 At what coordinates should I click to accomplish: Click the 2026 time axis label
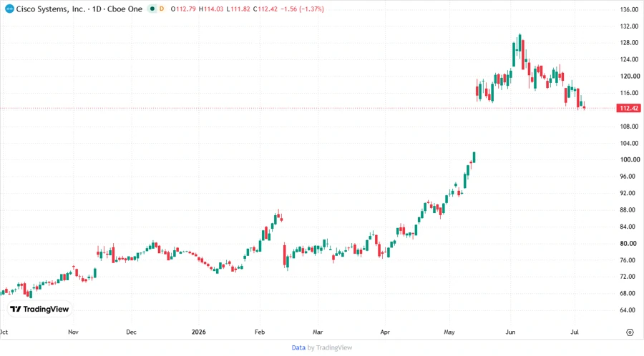click(199, 332)
